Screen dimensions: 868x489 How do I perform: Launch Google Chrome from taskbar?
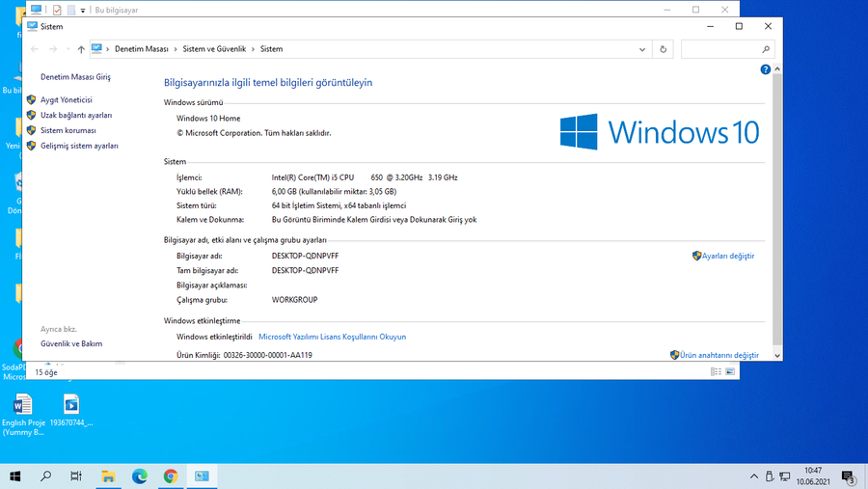tap(171, 476)
